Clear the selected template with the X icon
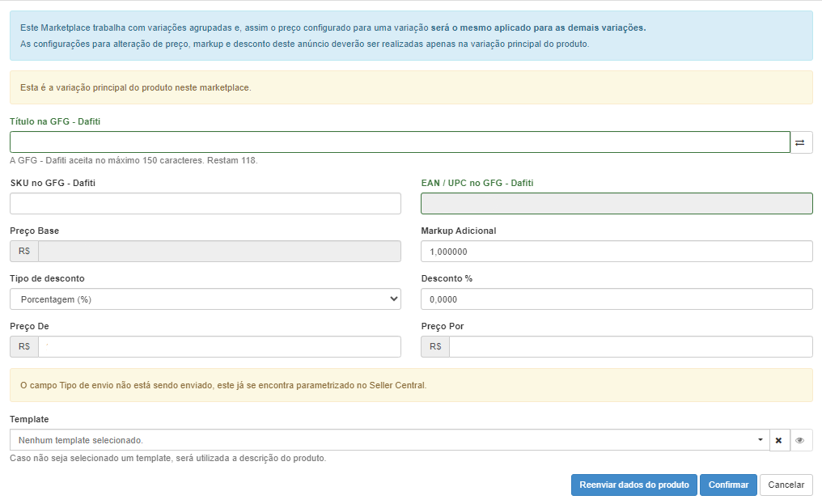822x504 pixels. tap(779, 440)
